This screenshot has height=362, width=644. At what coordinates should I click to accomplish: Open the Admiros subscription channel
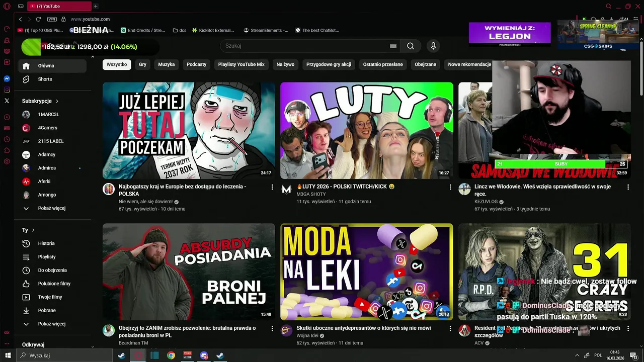pyautogui.click(x=52, y=168)
